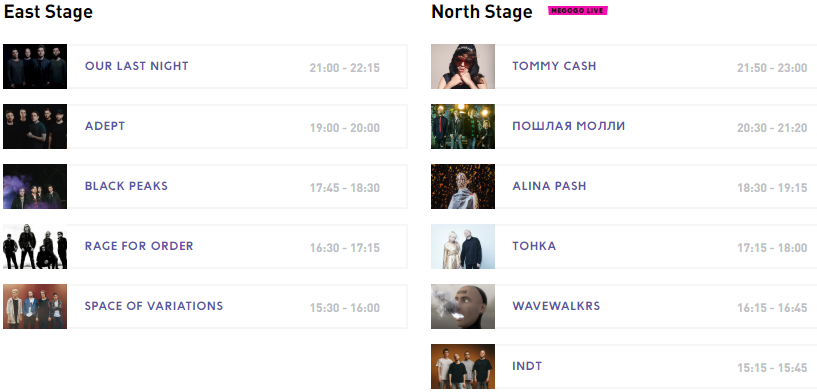Open the OUR LAST NIGHT band photo

[35, 66]
